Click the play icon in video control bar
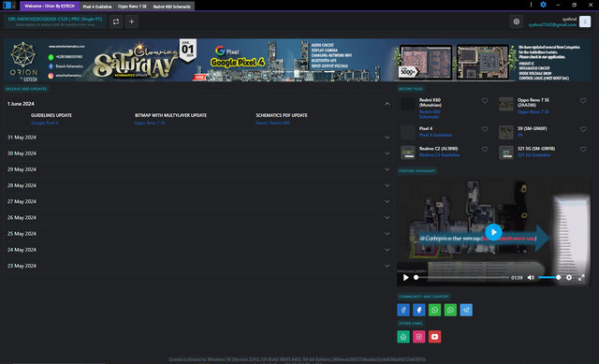The image size is (599, 364). [x=405, y=278]
